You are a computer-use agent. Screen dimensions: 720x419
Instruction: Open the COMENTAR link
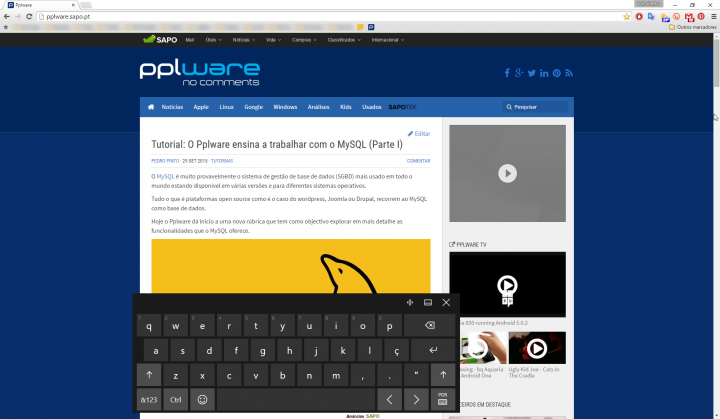tap(418, 161)
